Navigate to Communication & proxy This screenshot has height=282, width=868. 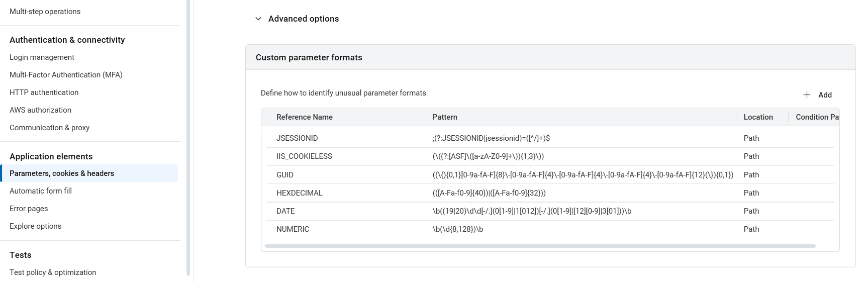(x=49, y=128)
